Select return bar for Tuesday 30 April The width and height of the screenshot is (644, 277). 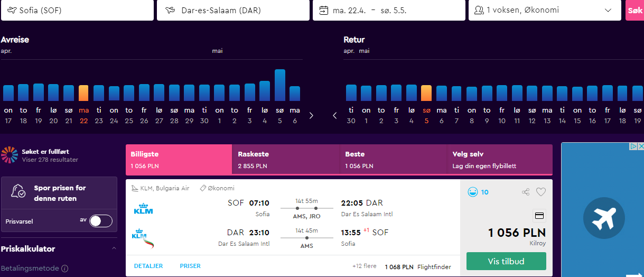click(351, 93)
